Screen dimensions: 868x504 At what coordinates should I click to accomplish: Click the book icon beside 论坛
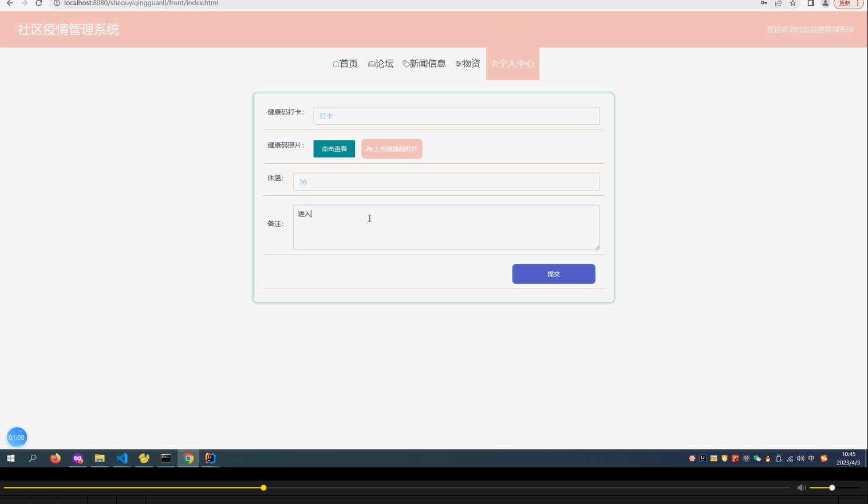pos(372,63)
